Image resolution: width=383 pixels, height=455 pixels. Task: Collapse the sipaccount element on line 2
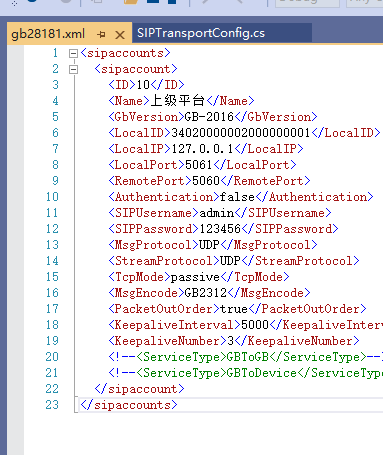[73, 69]
